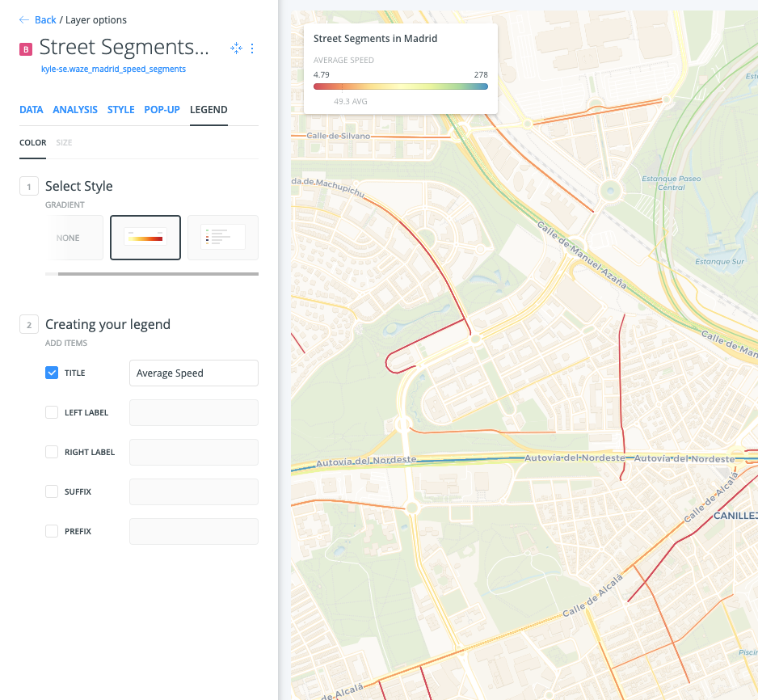The height and width of the screenshot is (700, 758).
Task: Click the Average Speed title input field
Action: [x=193, y=373]
